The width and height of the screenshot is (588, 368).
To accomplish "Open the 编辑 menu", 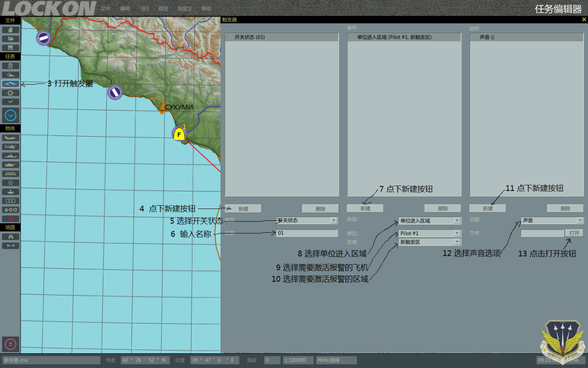I will coord(124,9).
